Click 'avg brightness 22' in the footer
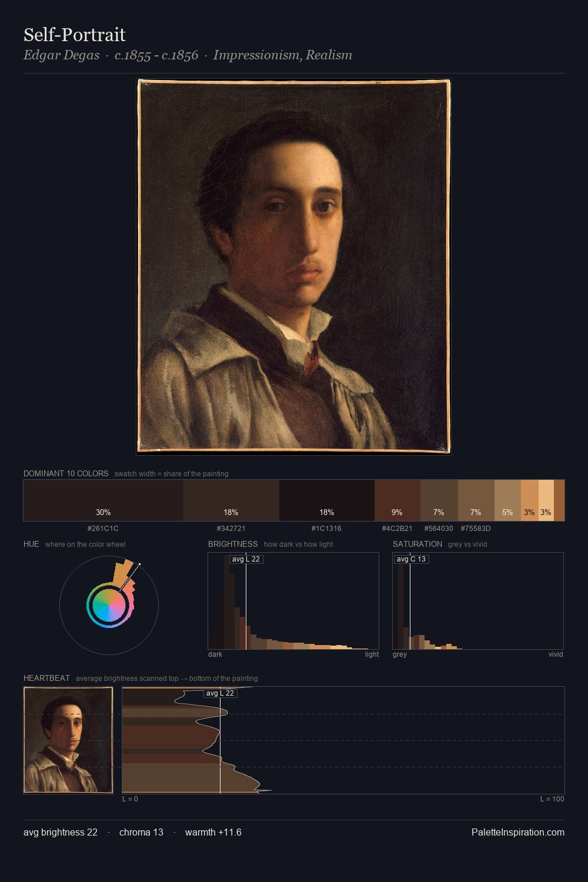This screenshot has height=882, width=588. pos(61,832)
